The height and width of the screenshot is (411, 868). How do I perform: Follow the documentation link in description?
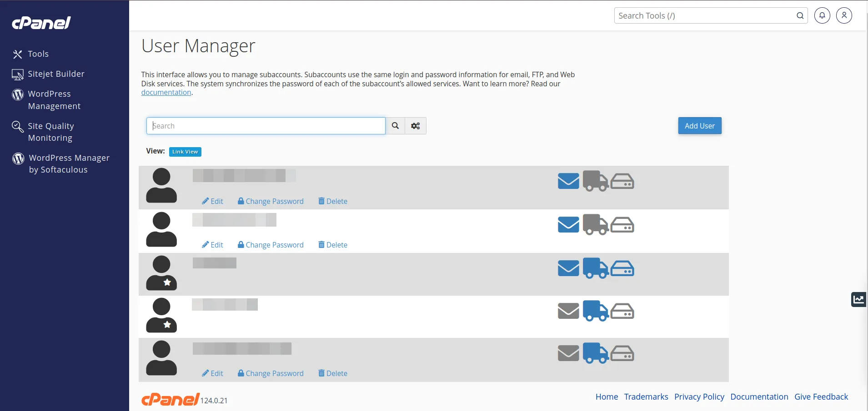click(166, 93)
